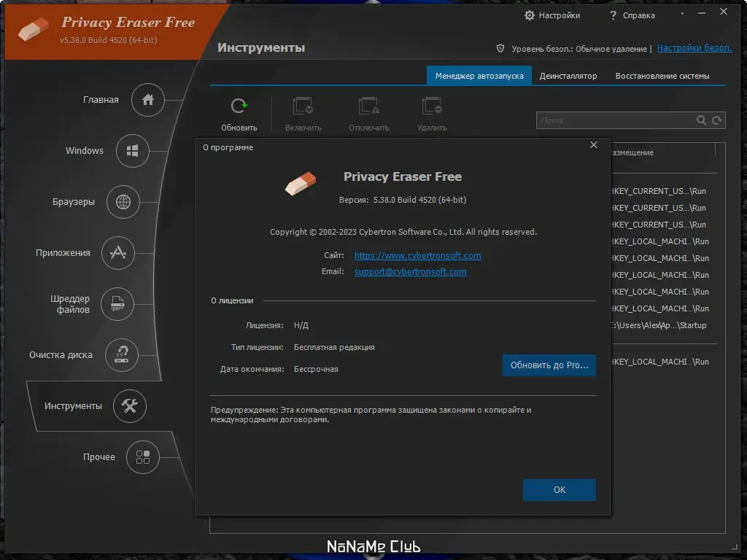Screen dimensions: 747x560
Task: Click the eraser logo in header
Action: point(34,29)
